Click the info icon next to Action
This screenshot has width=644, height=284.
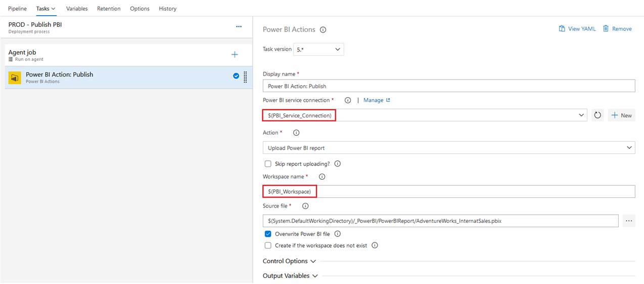point(296,133)
